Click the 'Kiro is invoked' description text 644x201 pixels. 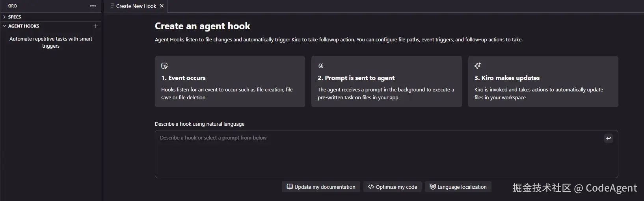tap(539, 93)
